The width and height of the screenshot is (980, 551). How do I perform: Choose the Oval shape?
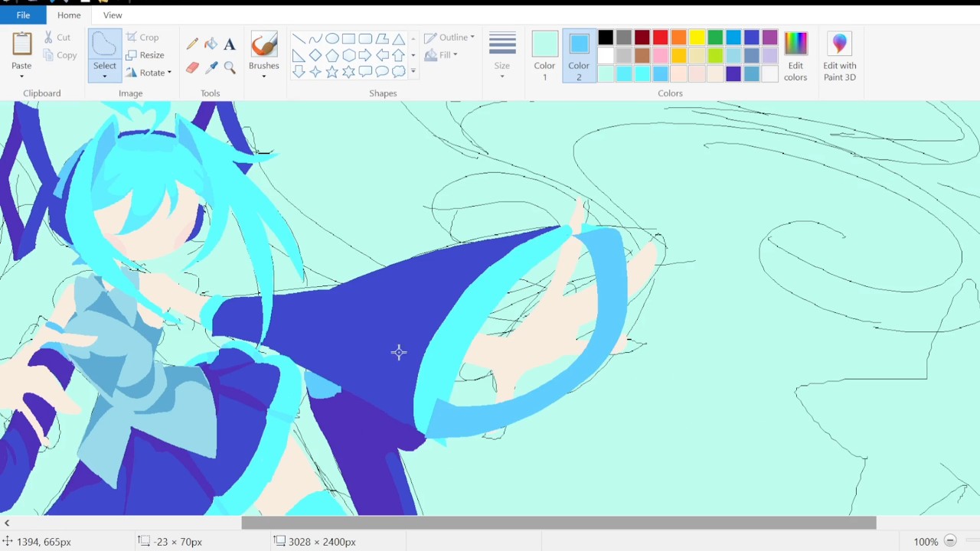332,38
